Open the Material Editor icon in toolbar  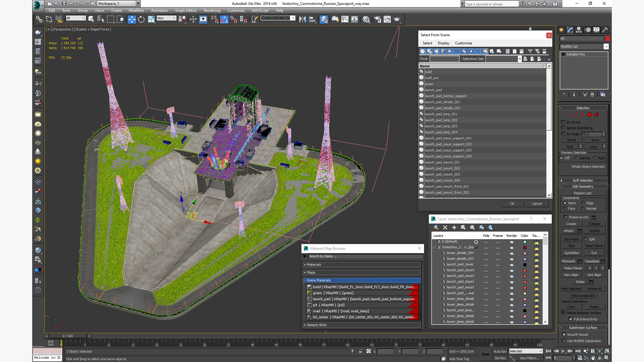point(366,19)
